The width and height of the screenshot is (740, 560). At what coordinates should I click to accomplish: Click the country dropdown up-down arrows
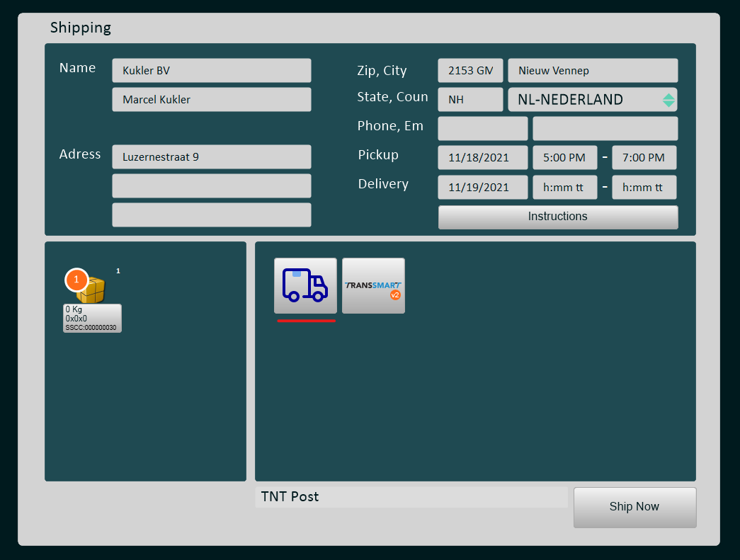coord(668,100)
